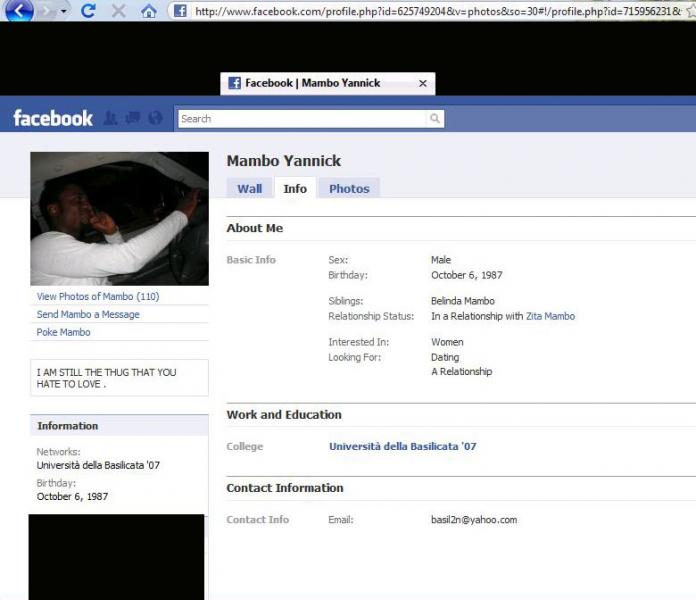Switch to the Wall tab
This screenshot has height=600, width=696.
click(249, 188)
